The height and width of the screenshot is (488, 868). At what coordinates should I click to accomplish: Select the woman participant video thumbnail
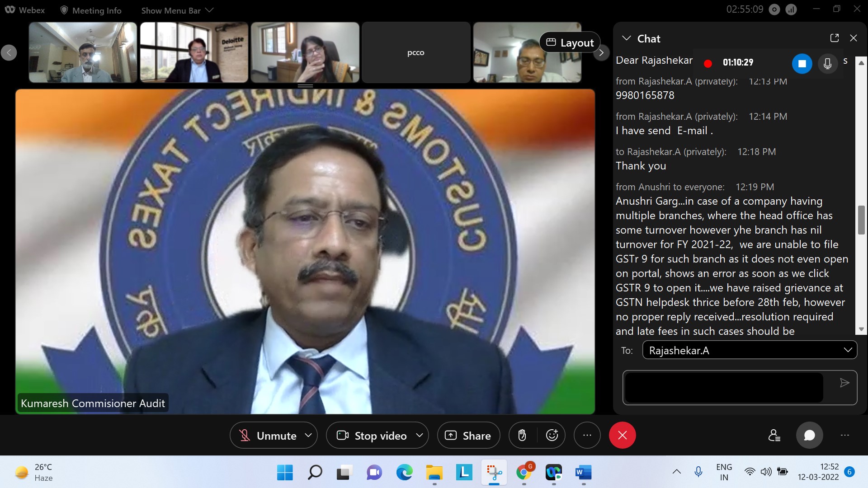coord(305,52)
